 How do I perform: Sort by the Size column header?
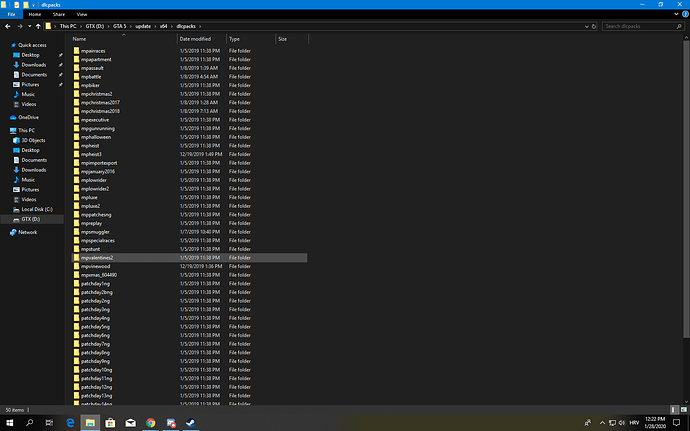click(x=292, y=39)
